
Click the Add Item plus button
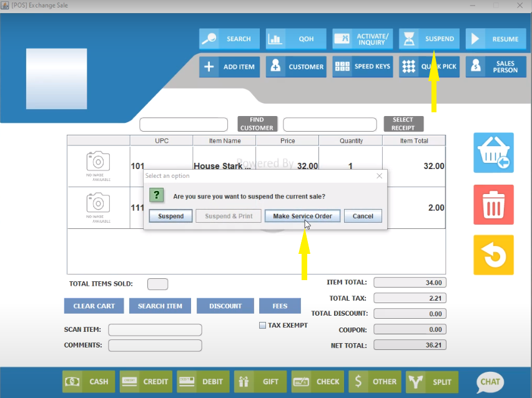(229, 67)
